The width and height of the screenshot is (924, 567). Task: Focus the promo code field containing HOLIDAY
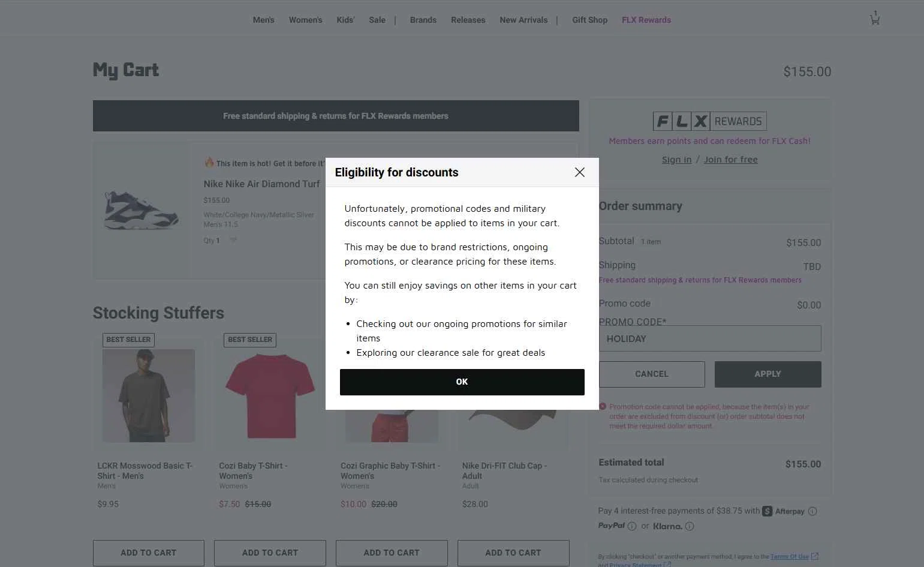tap(710, 338)
